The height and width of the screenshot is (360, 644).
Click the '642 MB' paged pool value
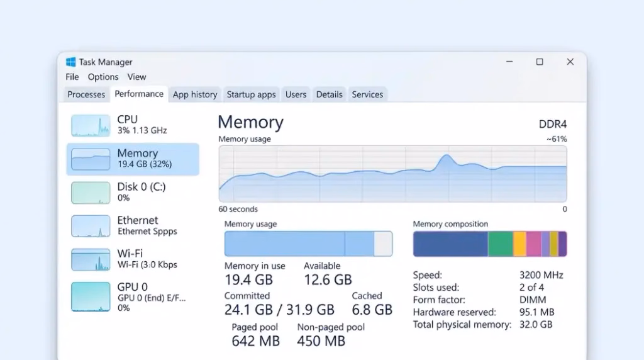(x=255, y=340)
